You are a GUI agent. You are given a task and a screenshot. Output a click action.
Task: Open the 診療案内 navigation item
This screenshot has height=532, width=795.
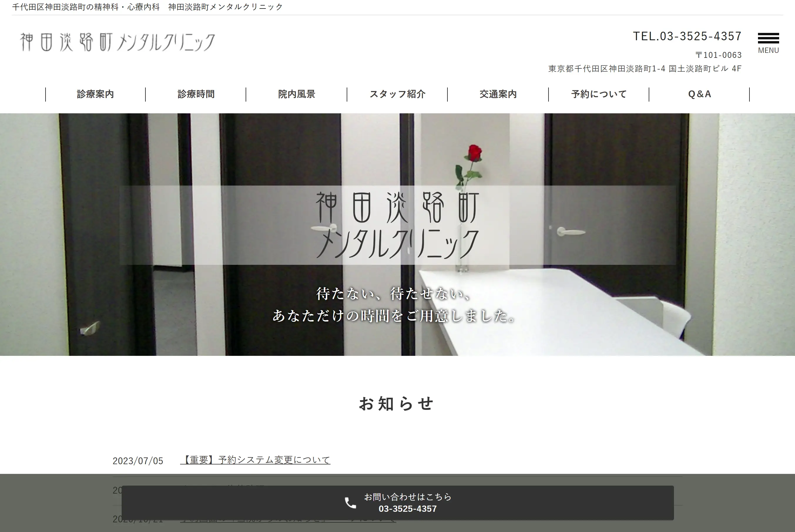[x=95, y=94]
